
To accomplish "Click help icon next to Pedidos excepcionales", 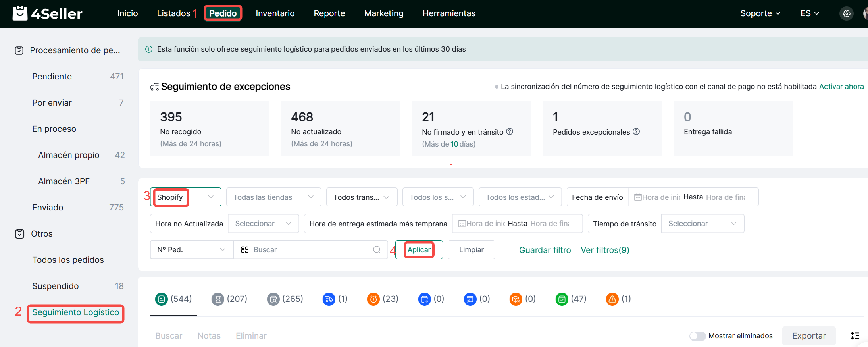I will tap(636, 131).
